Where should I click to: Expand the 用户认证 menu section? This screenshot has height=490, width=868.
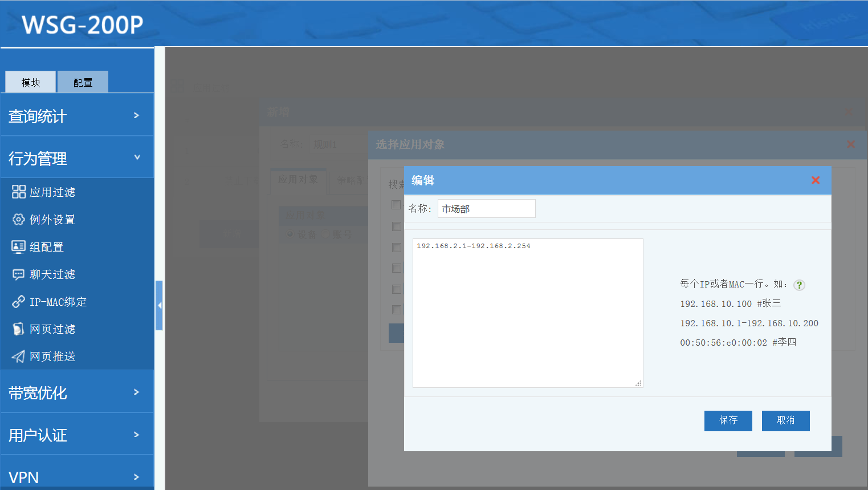click(x=77, y=435)
